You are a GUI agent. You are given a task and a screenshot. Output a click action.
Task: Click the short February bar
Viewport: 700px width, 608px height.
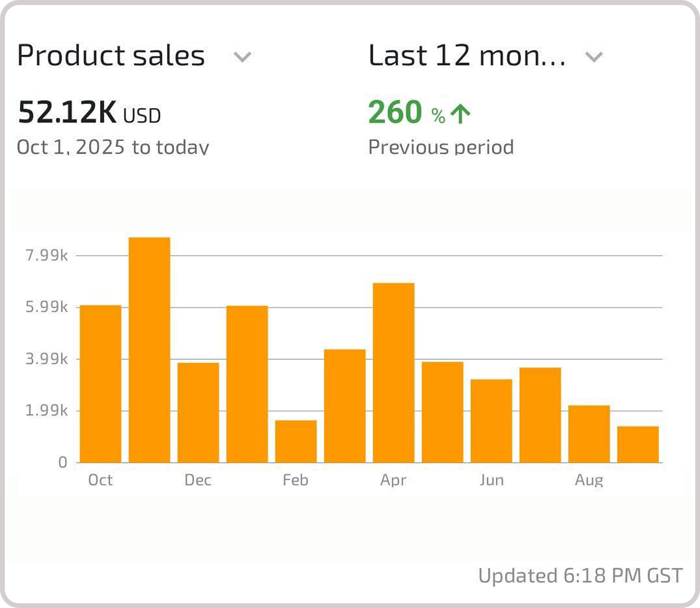coord(296,441)
